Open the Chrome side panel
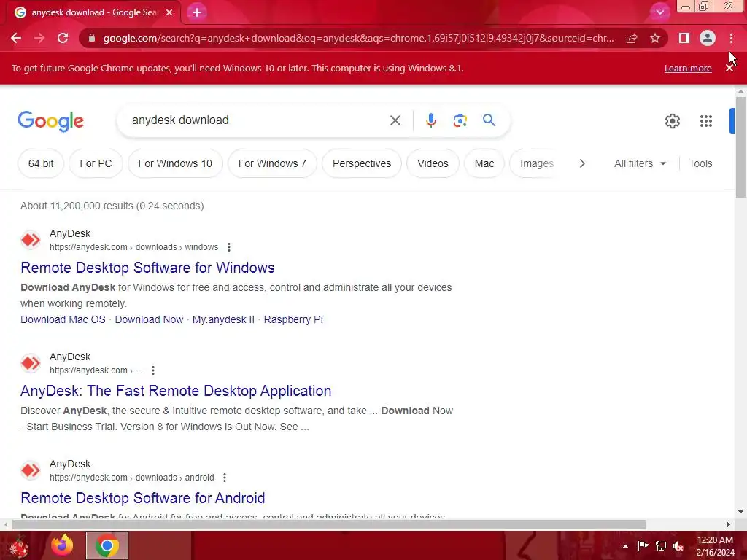Screen dimensions: 747x560 click(684, 38)
